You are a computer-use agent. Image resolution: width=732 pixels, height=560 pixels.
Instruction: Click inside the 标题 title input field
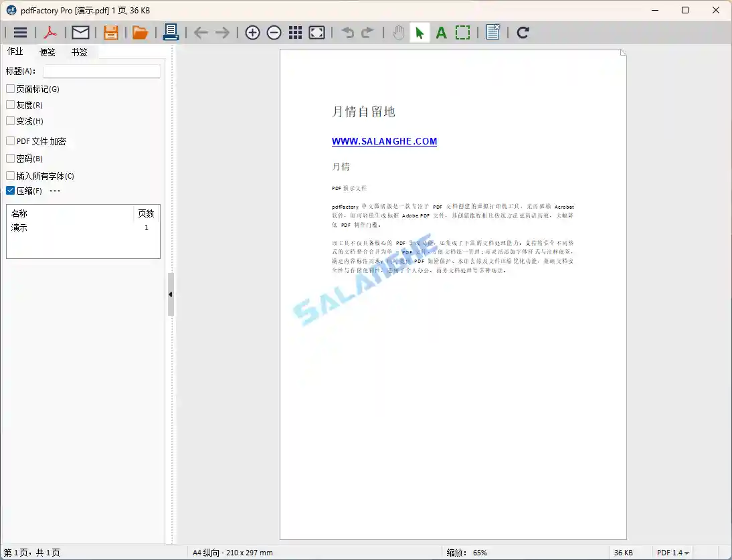coord(101,70)
